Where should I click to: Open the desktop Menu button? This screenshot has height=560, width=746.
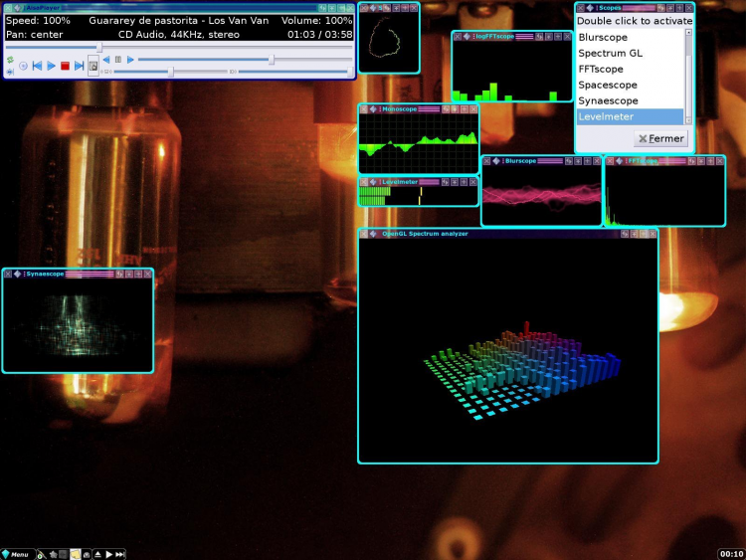pos(18,554)
